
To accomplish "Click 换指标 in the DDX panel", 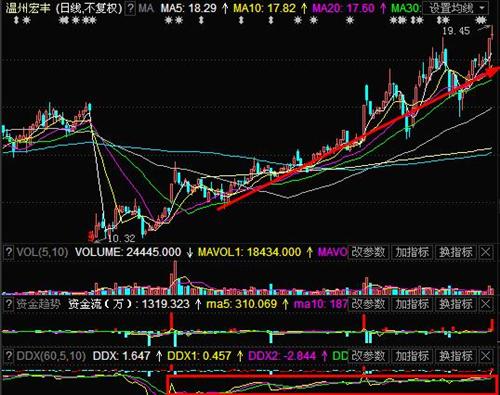I will tap(456, 356).
